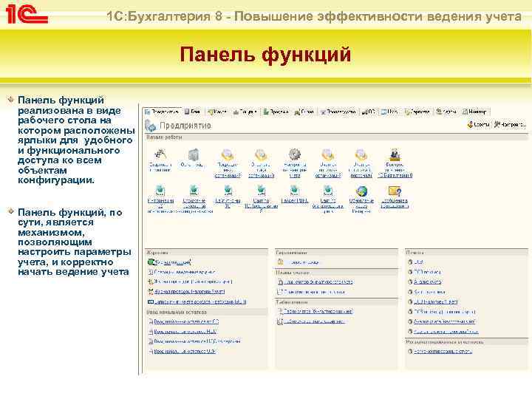Switch to the Производство tab
The width and height of the screenshot is (532, 399).
pyautogui.click(x=338, y=112)
